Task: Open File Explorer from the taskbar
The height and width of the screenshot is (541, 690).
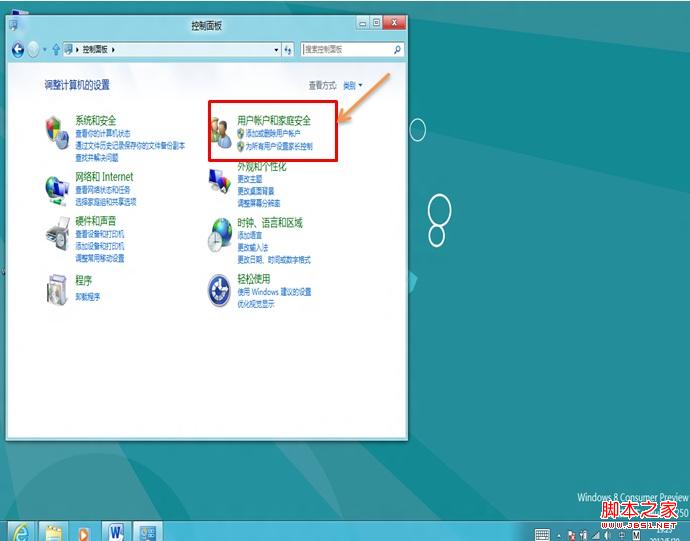Action: [x=53, y=532]
